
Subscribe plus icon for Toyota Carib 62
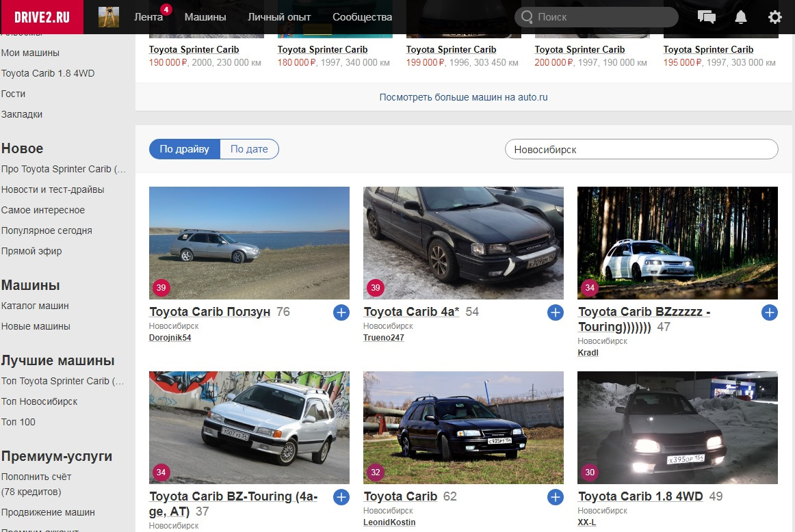pyautogui.click(x=555, y=498)
